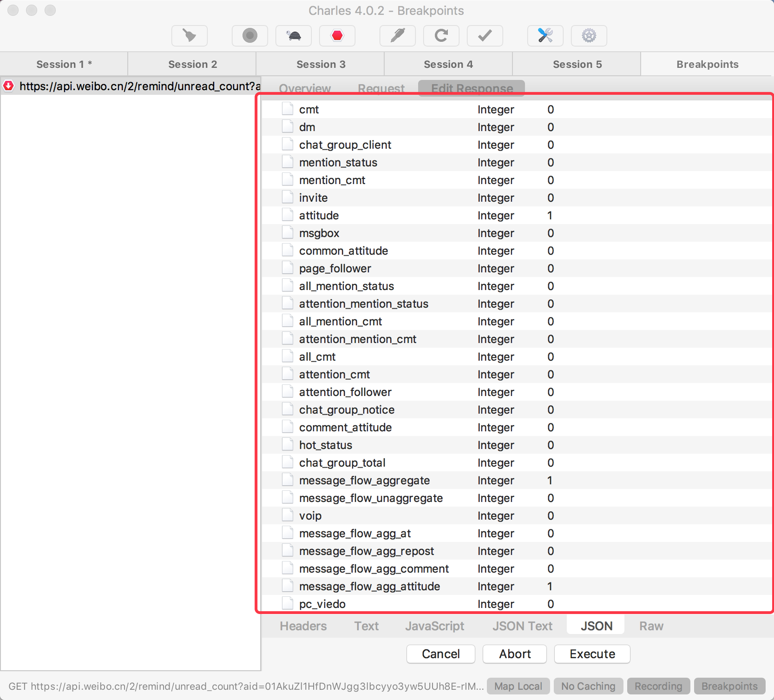Click the file icon beside msgbox

tap(288, 233)
